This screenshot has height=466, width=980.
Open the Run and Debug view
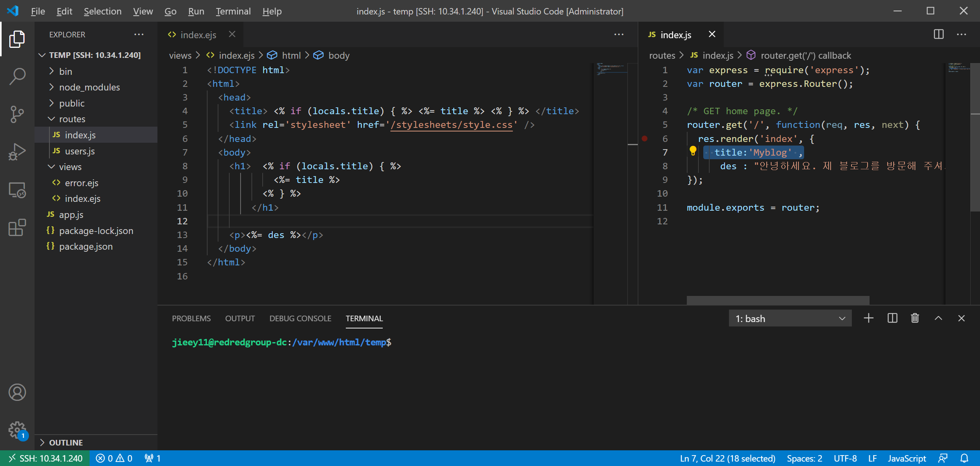17,152
